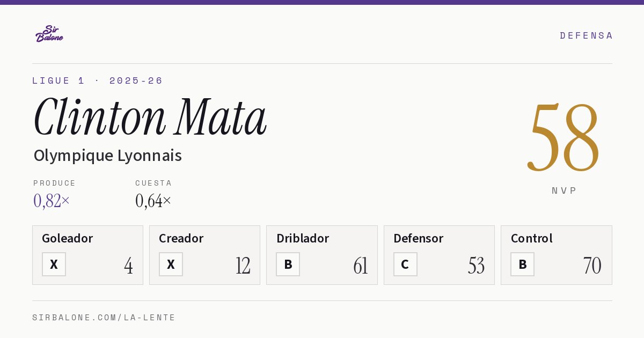Select the DEFENSA position label
The width and height of the screenshot is (644, 338).
[586, 35]
